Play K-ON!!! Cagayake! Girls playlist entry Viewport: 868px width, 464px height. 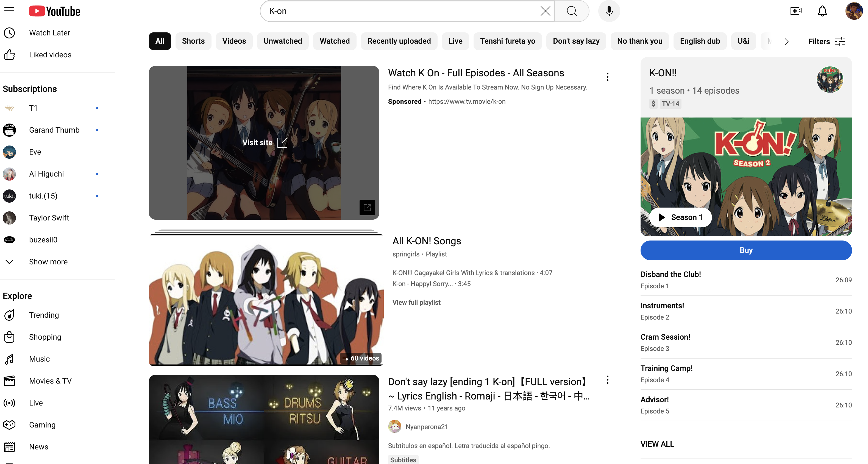coord(472,273)
